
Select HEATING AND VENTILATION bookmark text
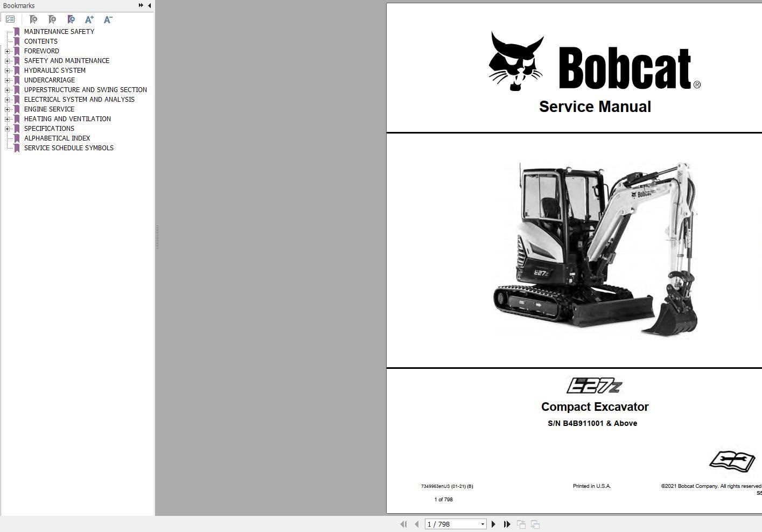67,119
